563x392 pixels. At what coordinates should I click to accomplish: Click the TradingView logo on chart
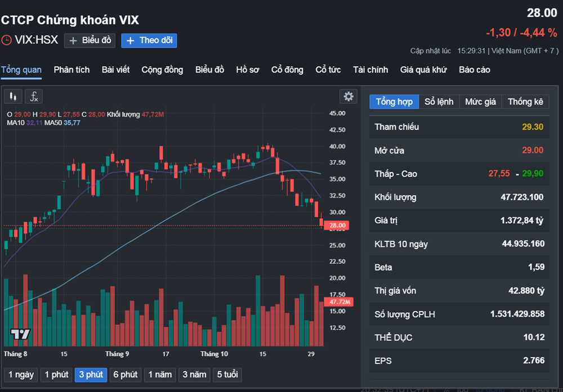(20, 334)
